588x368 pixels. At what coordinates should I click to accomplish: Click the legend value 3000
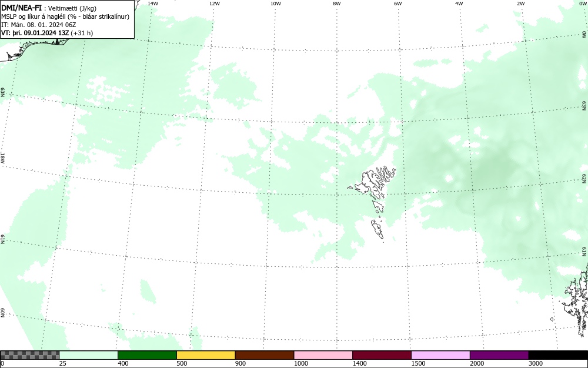pos(536,363)
